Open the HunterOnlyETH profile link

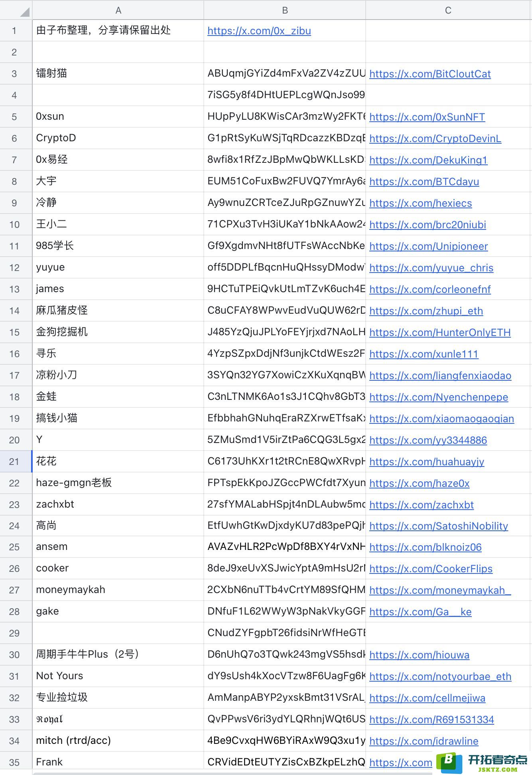coord(440,332)
